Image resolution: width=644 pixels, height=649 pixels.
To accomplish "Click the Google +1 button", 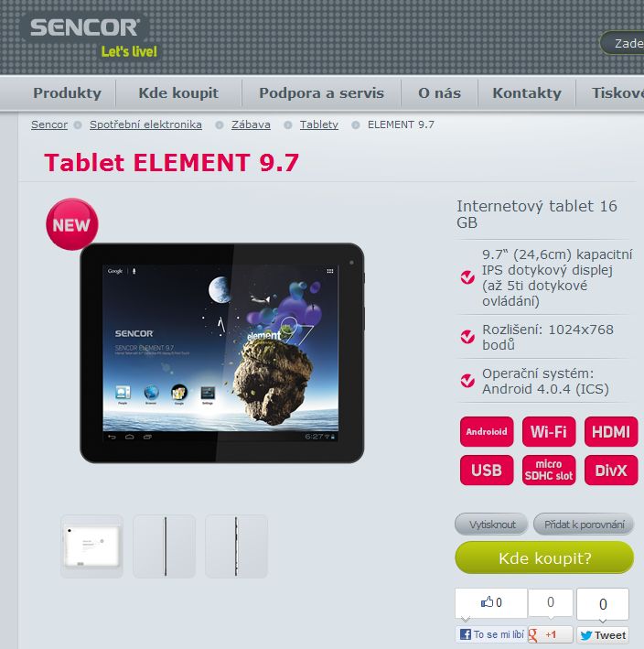I will pyautogui.click(x=550, y=634).
